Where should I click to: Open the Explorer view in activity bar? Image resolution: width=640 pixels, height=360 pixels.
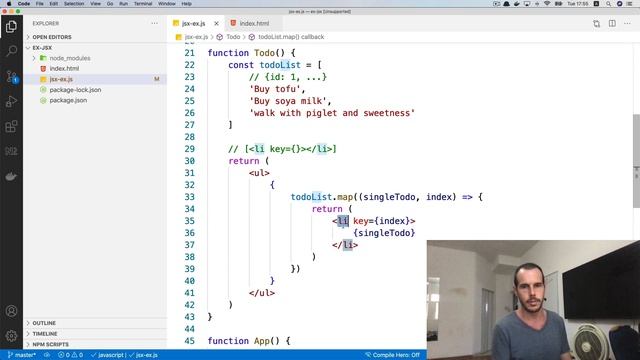[11, 27]
